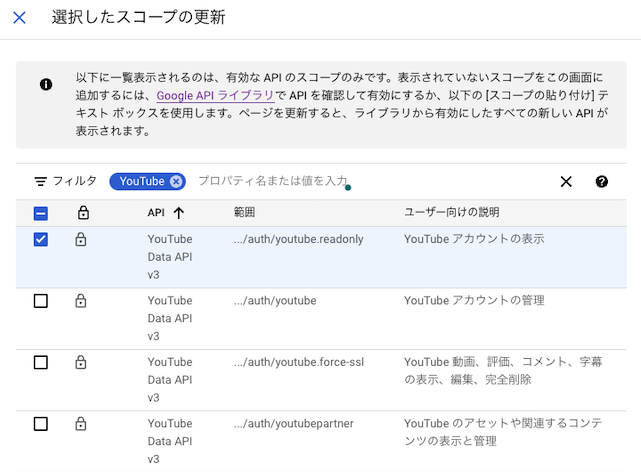The width and height of the screenshot is (641, 472).
Task: Check the youtube.force-ssl scope checkbox
Action: [40, 362]
